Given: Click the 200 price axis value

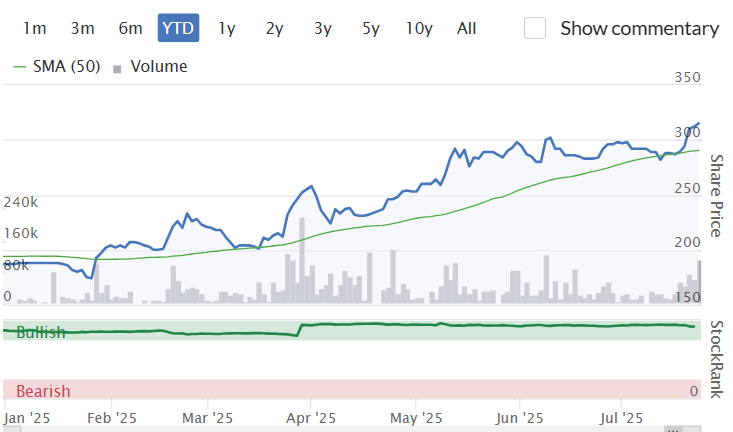Looking at the screenshot, I should (687, 242).
